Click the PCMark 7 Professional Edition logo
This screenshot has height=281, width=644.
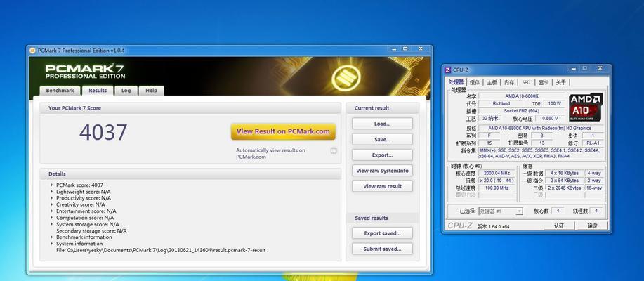point(85,72)
